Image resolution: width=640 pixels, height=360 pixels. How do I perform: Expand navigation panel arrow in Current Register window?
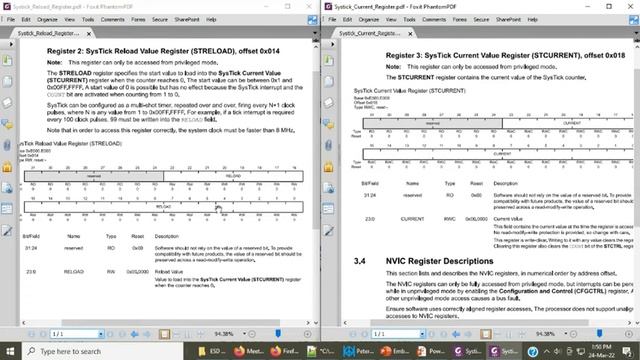coord(333,44)
